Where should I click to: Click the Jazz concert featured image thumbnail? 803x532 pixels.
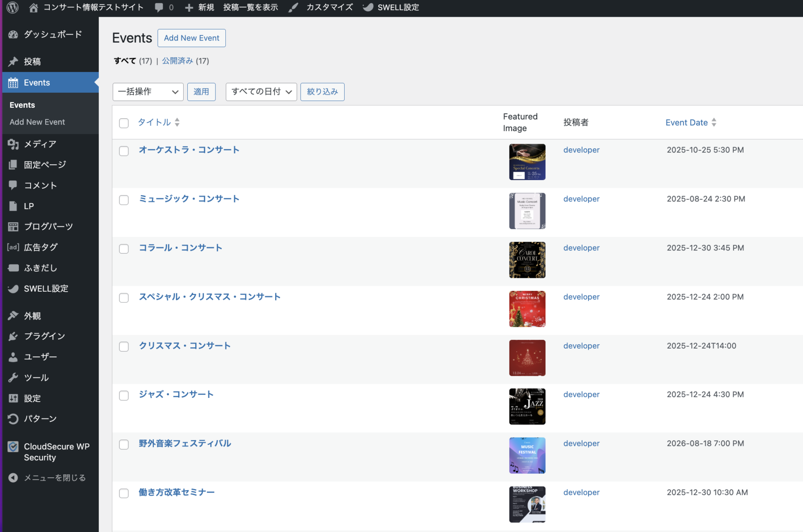click(x=527, y=406)
